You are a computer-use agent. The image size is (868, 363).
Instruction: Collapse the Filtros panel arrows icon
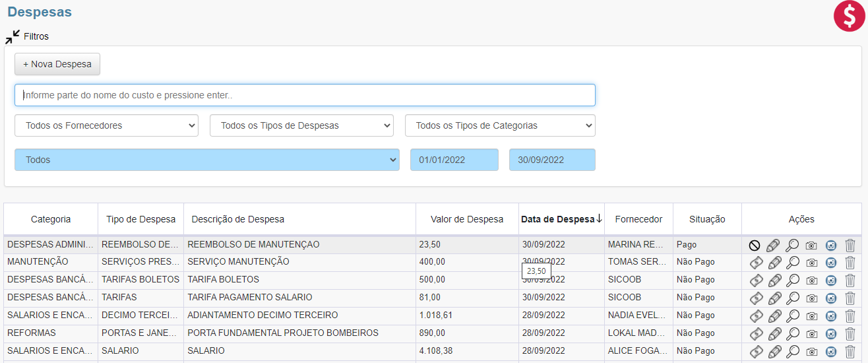click(13, 36)
